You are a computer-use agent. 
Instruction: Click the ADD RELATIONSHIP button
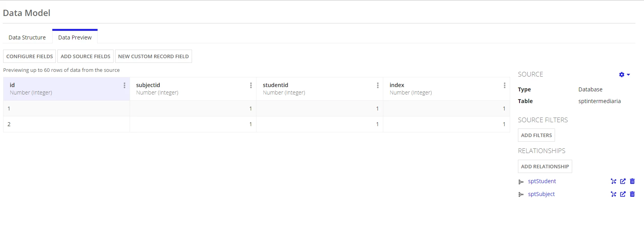(x=545, y=166)
